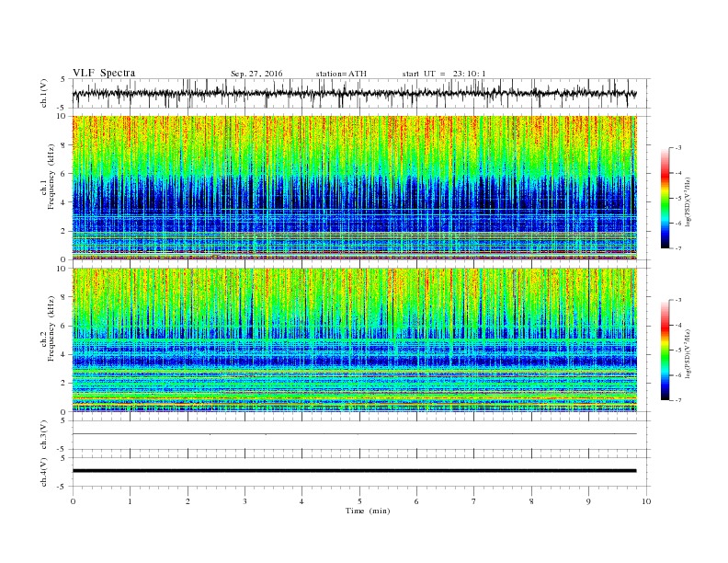Select the date text "Sep. 27, 2016"
Screen dimensions: 728x563
point(256,74)
